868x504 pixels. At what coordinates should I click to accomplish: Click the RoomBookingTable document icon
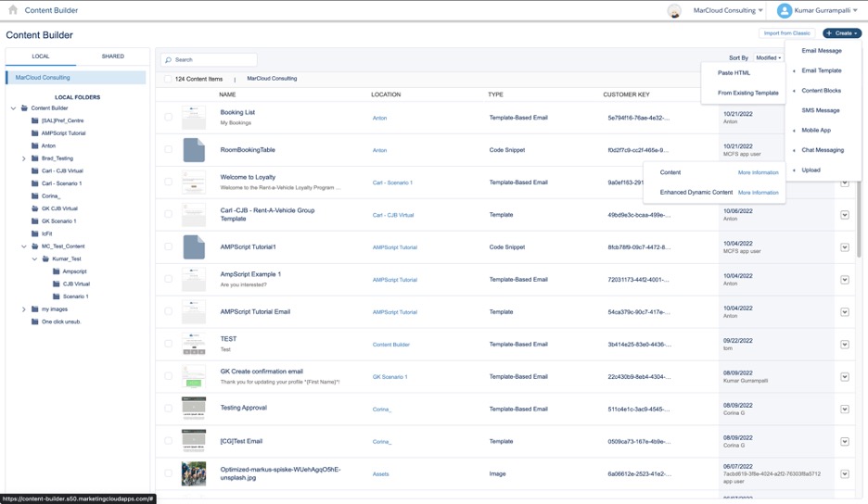(194, 150)
